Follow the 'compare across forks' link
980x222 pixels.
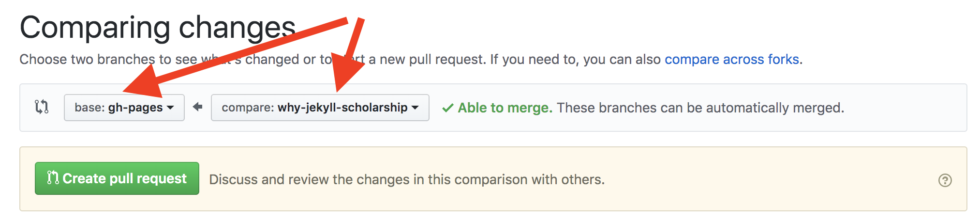[731, 59]
